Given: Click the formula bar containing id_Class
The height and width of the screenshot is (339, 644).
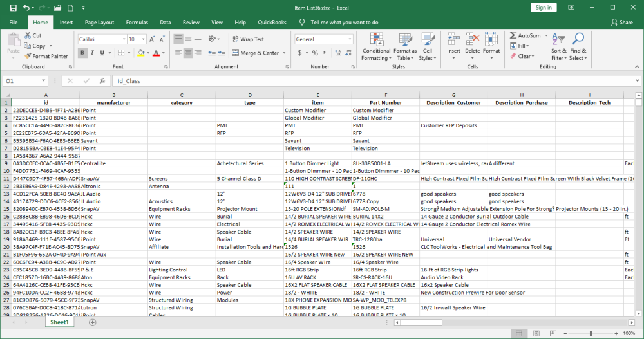Looking at the screenshot, I should pyautogui.click(x=374, y=81).
